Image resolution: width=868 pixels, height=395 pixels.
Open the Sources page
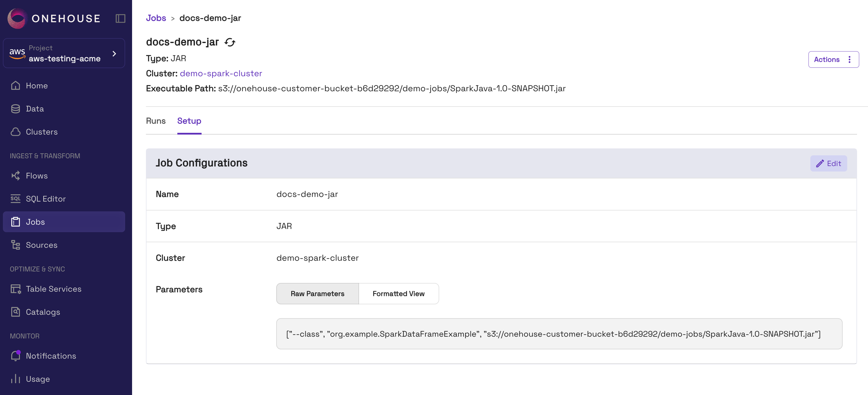tap(42, 245)
